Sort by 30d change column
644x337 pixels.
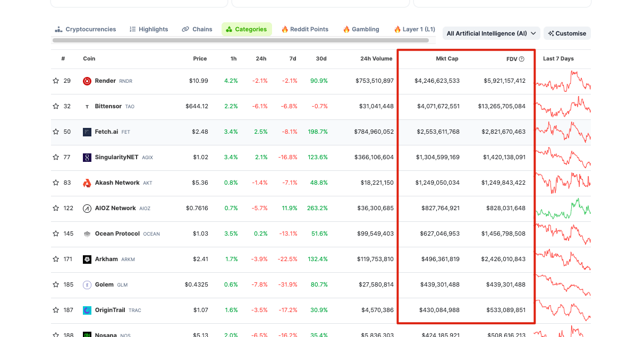pyautogui.click(x=321, y=59)
